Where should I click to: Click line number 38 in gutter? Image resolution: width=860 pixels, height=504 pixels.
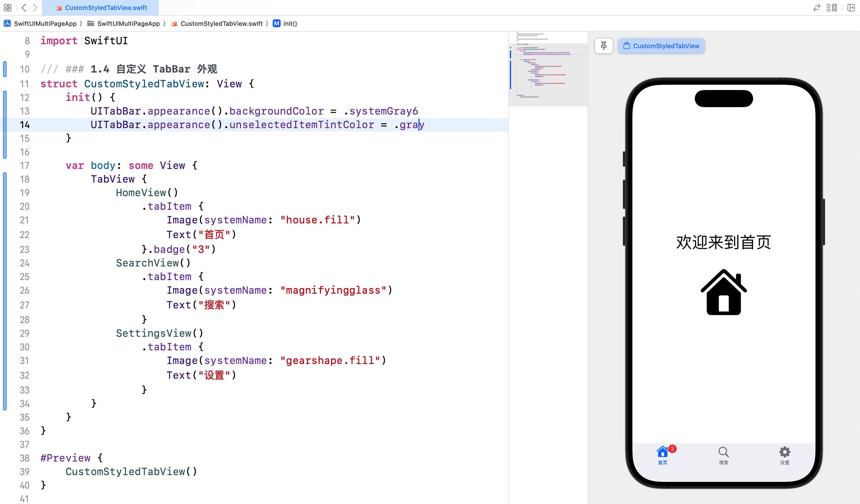tap(25, 458)
